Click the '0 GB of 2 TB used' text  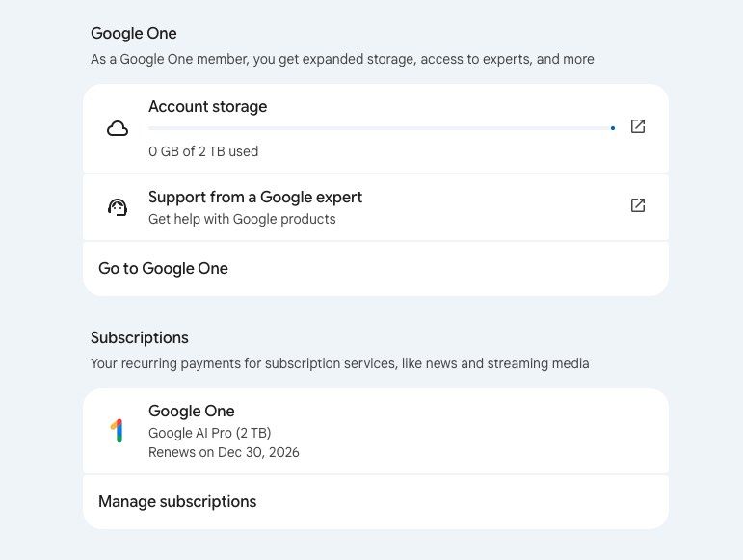203,151
